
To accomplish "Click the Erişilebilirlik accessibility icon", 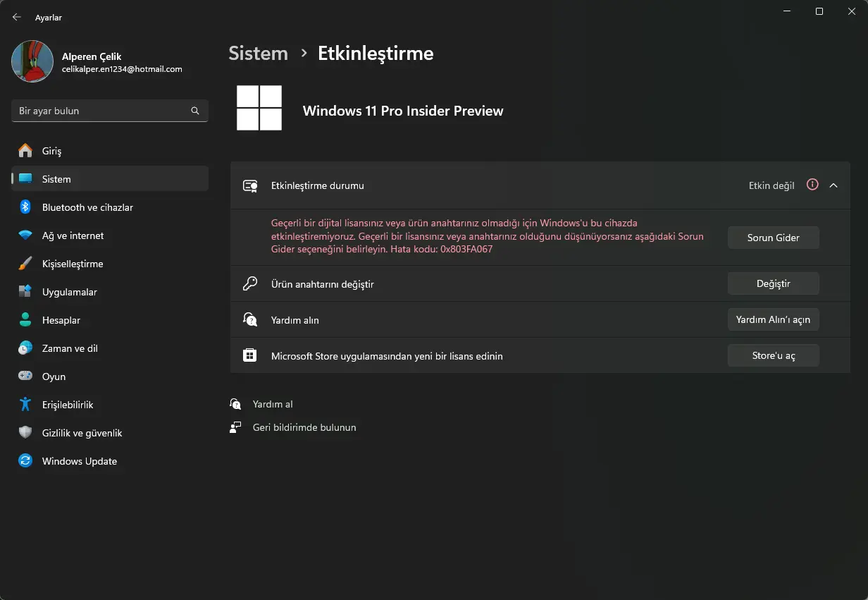I will point(25,405).
